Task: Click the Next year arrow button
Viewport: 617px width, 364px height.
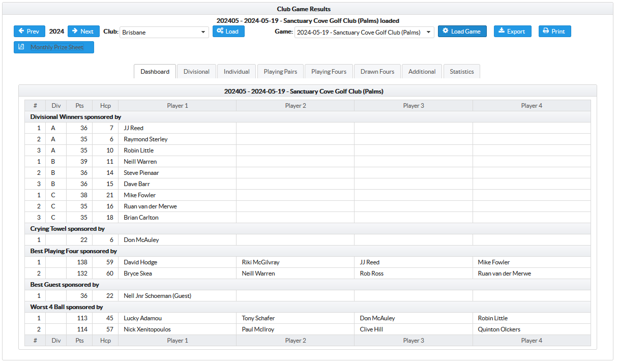Action: coord(83,32)
